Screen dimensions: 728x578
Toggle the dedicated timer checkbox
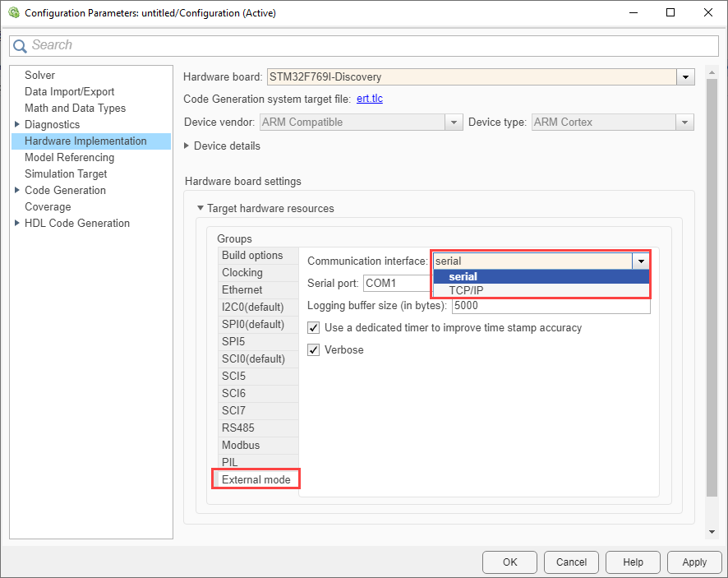coord(313,328)
